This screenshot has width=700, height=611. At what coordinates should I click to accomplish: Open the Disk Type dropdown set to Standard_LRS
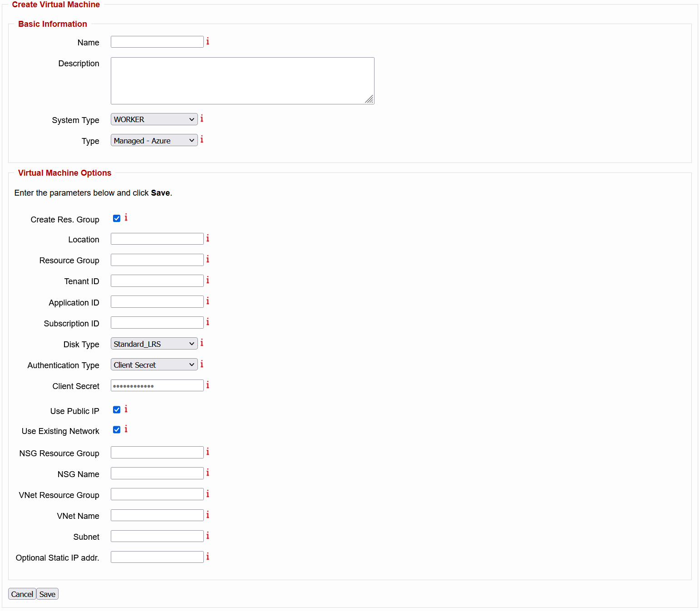[154, 344]
